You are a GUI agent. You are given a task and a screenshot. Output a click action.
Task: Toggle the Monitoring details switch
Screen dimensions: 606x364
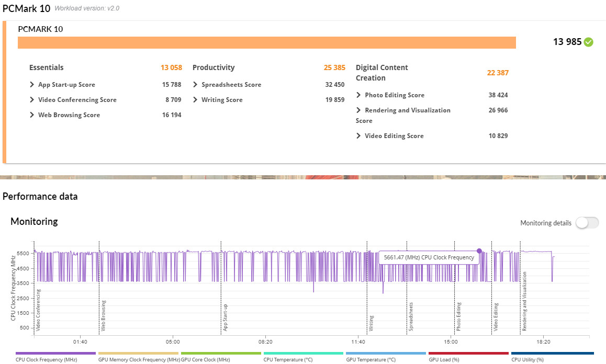pyautogui.click(x=587, y=223)
